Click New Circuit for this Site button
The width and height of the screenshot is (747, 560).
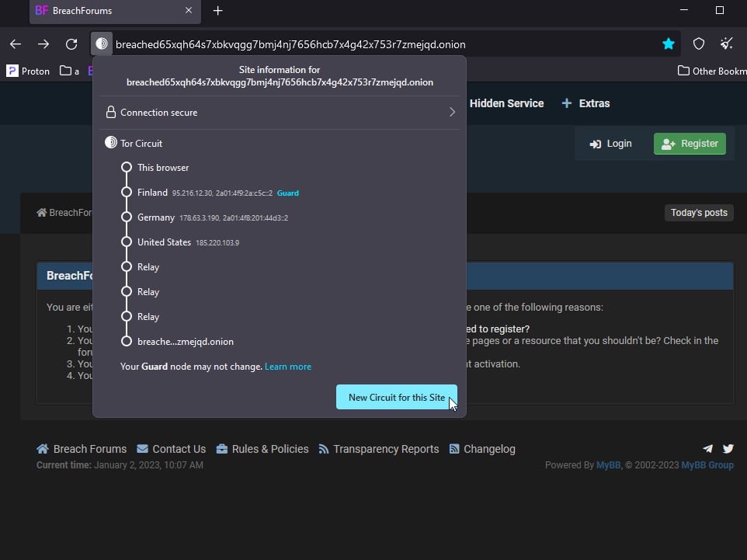(x=396, y=397)
